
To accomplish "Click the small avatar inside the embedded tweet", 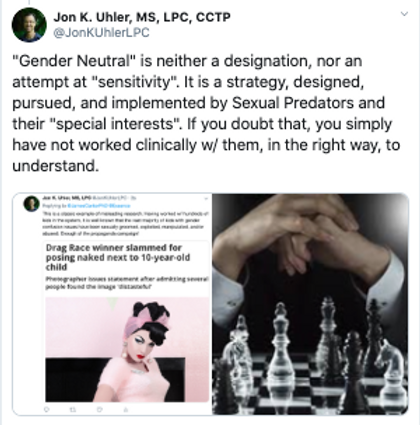I will coord(31,204).
